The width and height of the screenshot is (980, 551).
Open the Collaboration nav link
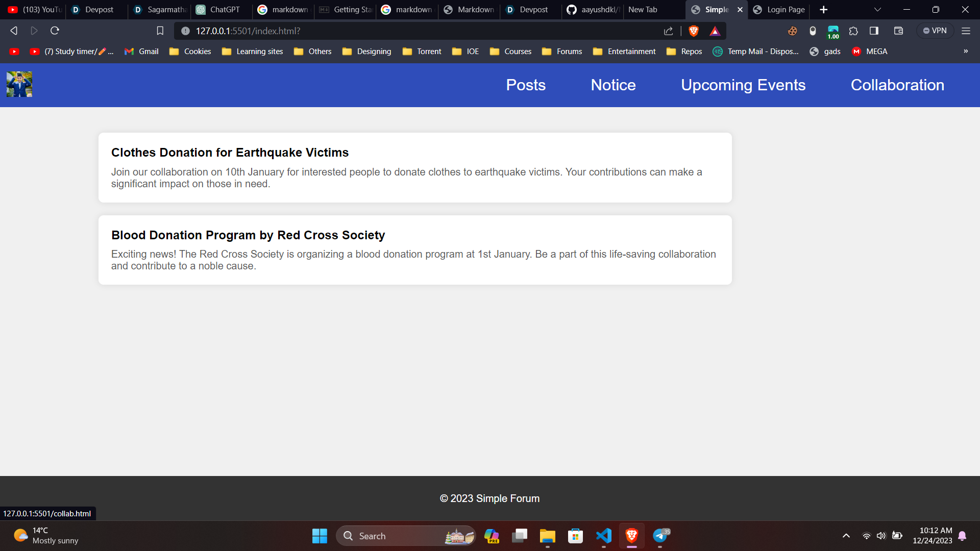(x=897, y=85)
